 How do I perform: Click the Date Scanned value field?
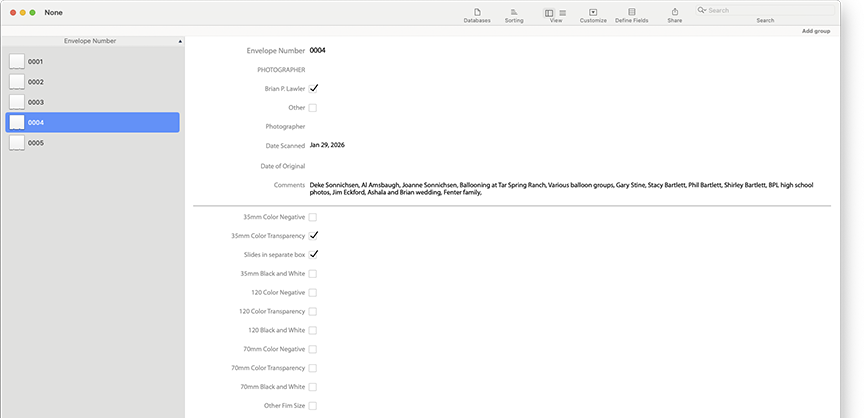click(331, 146)
